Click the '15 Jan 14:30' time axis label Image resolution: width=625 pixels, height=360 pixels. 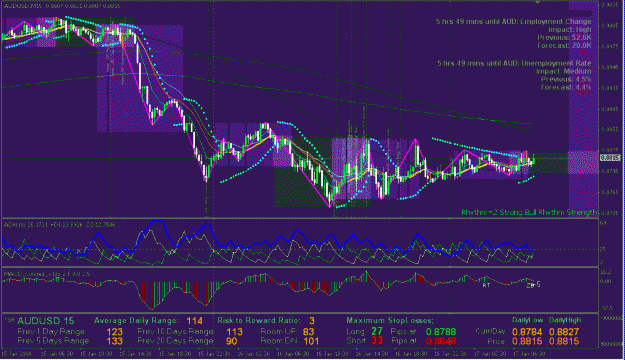click(136, 353)
